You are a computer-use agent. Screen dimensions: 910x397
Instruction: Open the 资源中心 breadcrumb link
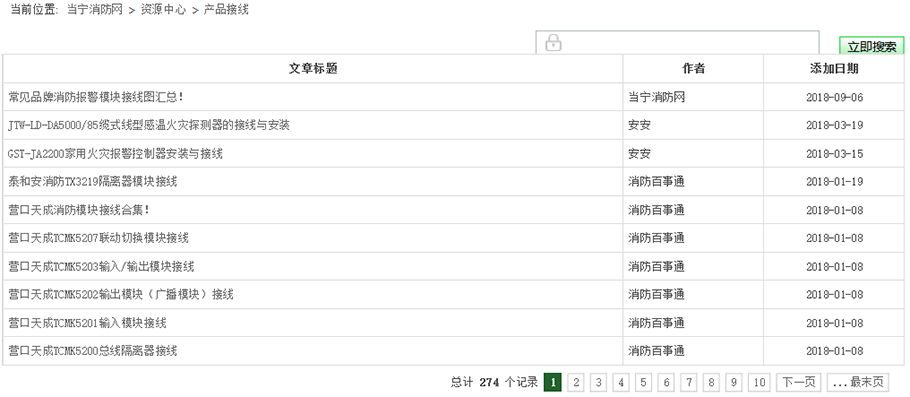click(x=163, y=10)
